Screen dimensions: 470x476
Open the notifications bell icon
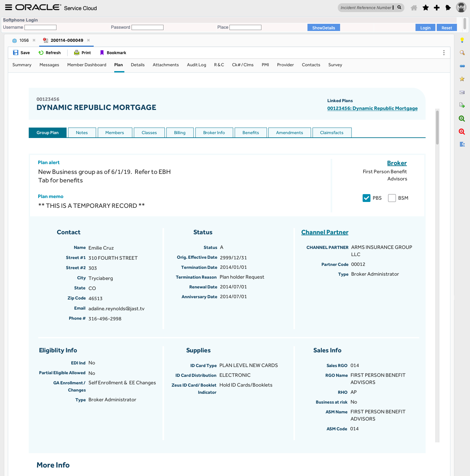click(x=448, y=8)
